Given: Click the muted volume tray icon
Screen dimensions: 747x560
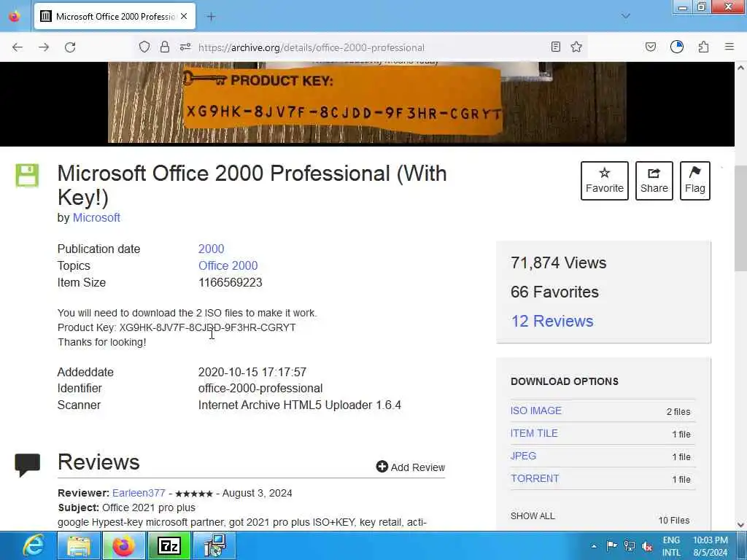Looking at the screenshot, I should click(646, 546).
